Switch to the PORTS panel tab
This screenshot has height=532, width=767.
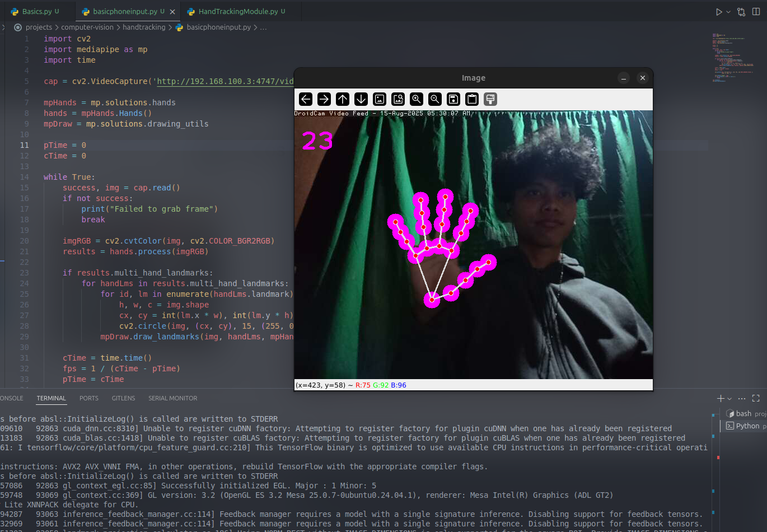(x=89, y=398)
